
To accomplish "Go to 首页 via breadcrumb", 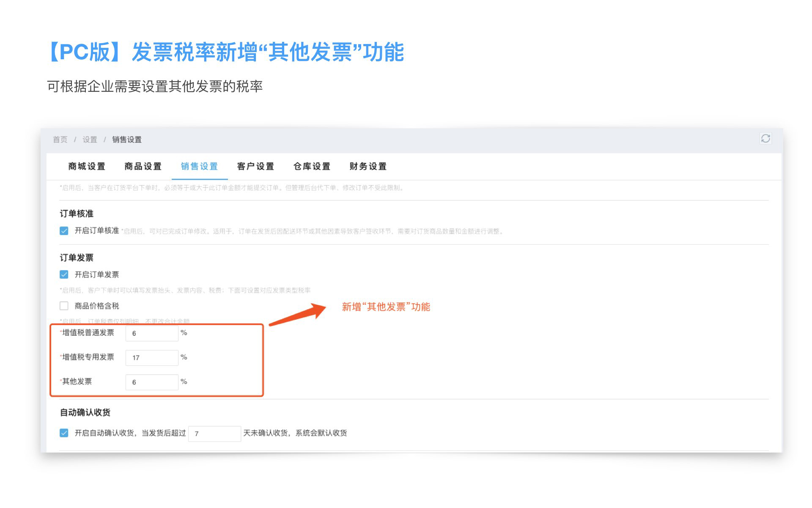I will 60,140.
